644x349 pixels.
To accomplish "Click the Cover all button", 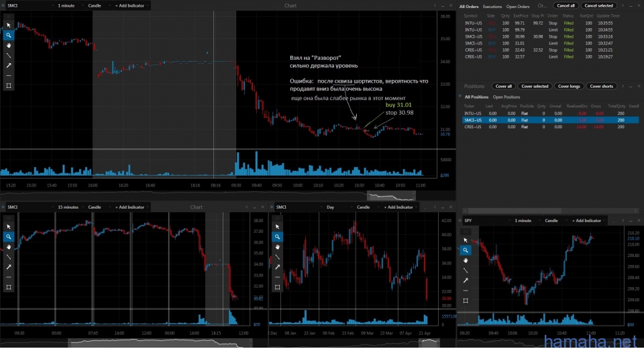I will pos(504,87).
